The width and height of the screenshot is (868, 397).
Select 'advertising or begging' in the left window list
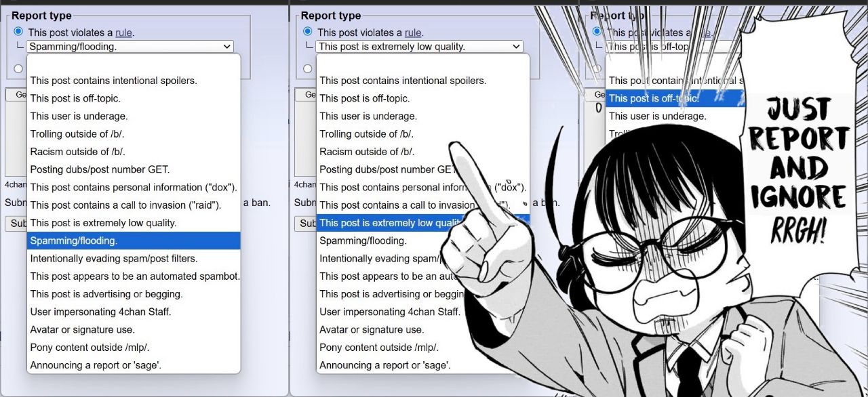click(134, 294)
